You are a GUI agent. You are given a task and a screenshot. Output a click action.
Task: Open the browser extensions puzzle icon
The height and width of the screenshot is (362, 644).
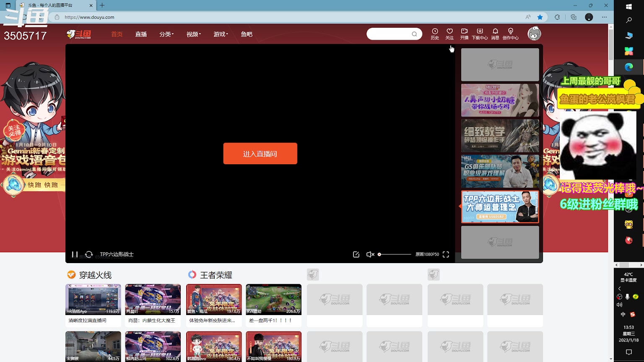[557, 17]
